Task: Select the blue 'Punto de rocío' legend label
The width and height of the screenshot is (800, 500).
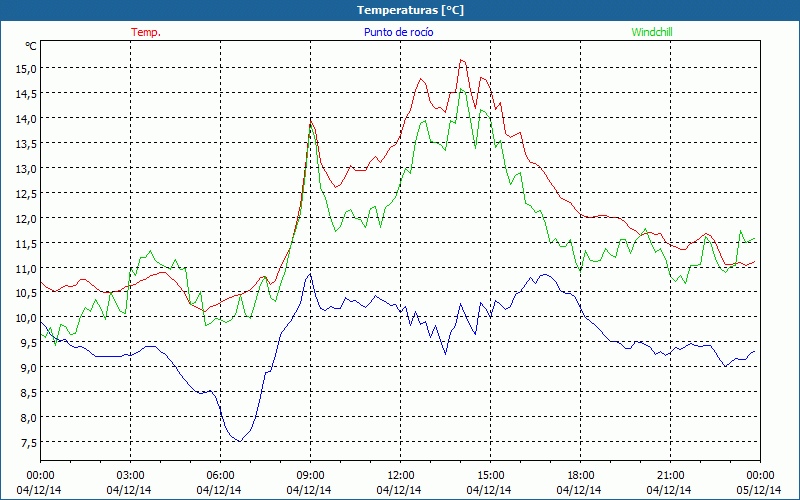Action: point(398,32)
